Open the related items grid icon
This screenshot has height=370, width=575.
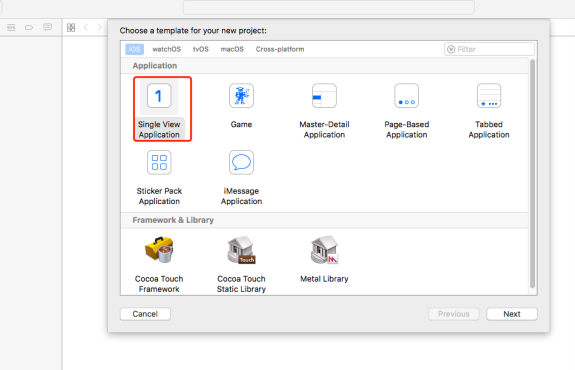pyautogui.click(x=71, y=28)
